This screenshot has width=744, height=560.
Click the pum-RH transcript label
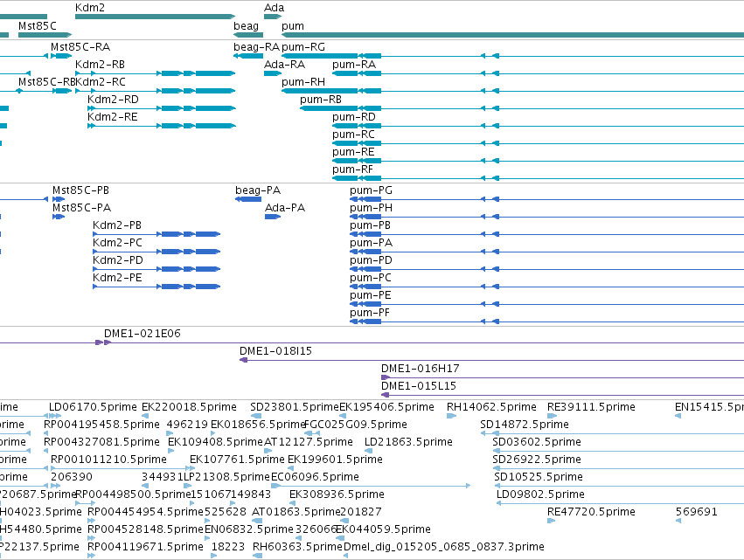coord(303,82)
